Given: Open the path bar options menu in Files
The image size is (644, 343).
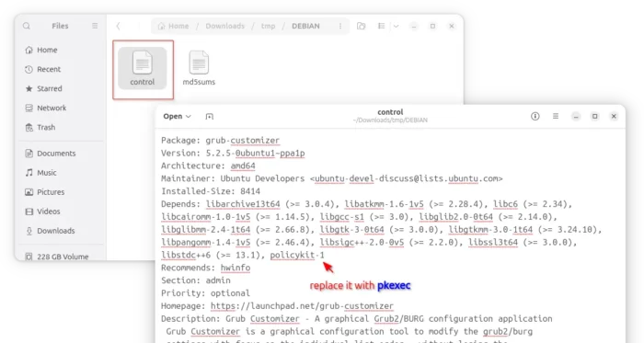Looking at the screenshot, I should (340, 26).
